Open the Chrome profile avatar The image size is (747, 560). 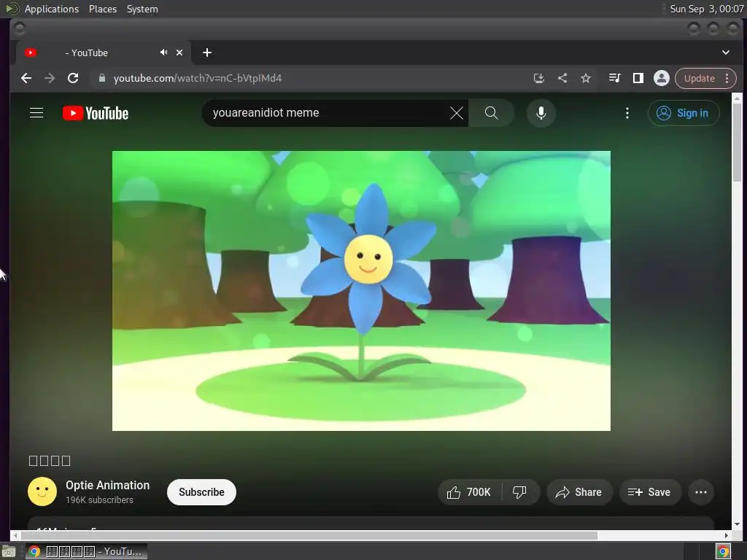tap(661, 78)
